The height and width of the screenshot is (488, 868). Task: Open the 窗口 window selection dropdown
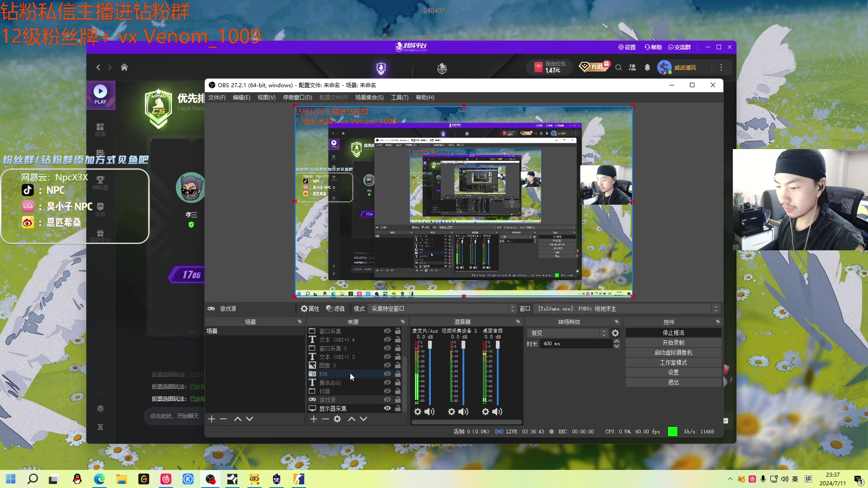pyautogui.click(x=627, y=309)
